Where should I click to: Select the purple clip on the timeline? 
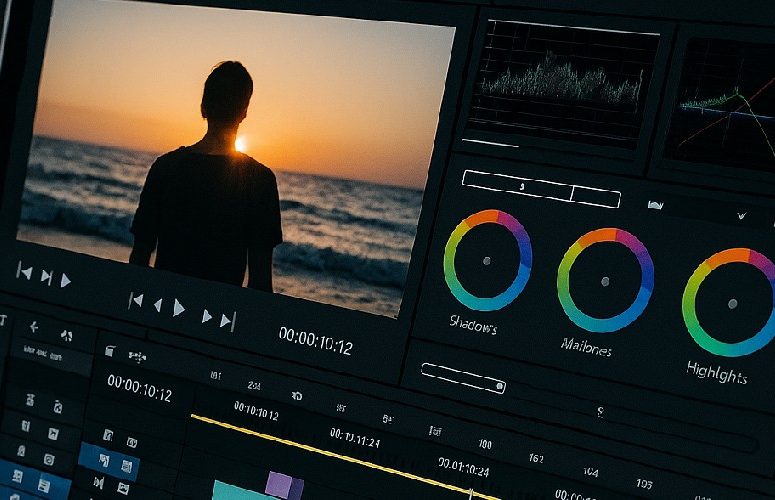[284, 485]
